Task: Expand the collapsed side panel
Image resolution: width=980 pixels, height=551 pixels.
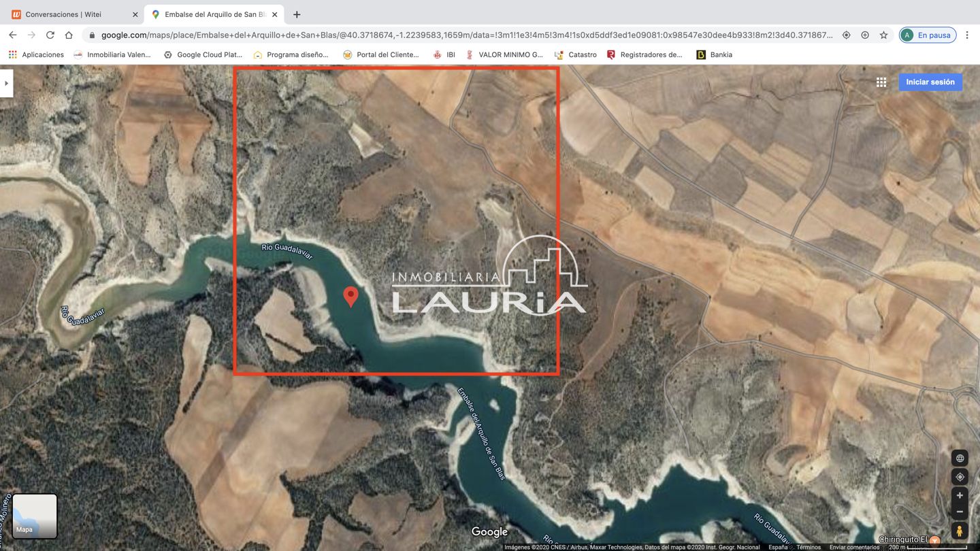Action: click(x=6, y=83)
